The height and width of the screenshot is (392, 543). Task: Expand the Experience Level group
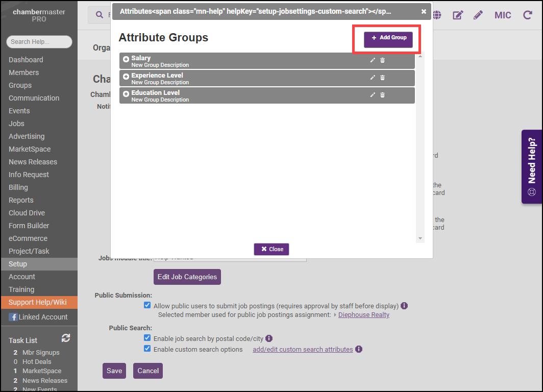pos(126,77)
